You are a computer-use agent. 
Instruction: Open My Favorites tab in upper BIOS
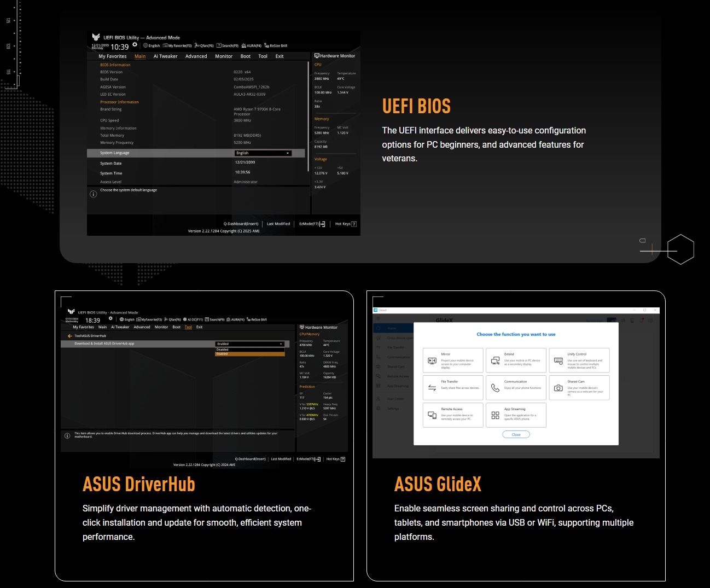113,56
